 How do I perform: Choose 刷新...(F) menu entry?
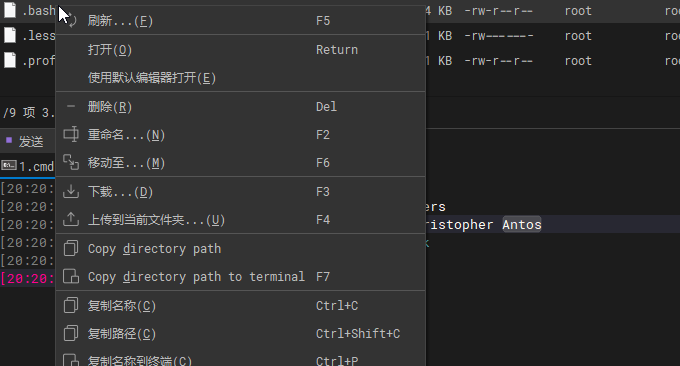point(241,20)
